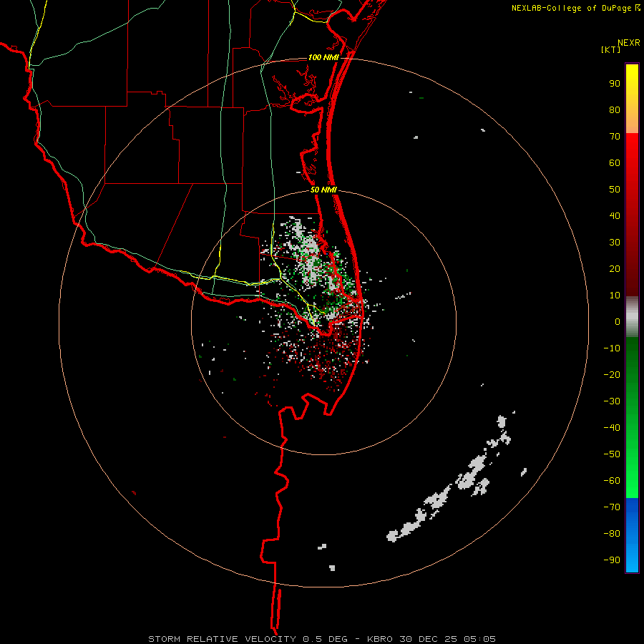Screen dimensions: 644x644
Task: Click the "90" value on the velocity scale
Action: pos(615,84)
